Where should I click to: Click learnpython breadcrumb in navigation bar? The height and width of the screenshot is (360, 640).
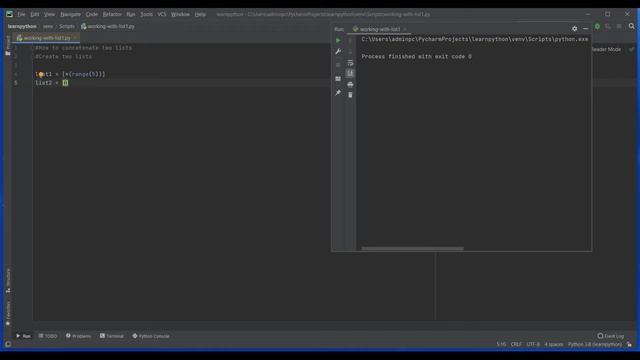(x=22, y=26)
